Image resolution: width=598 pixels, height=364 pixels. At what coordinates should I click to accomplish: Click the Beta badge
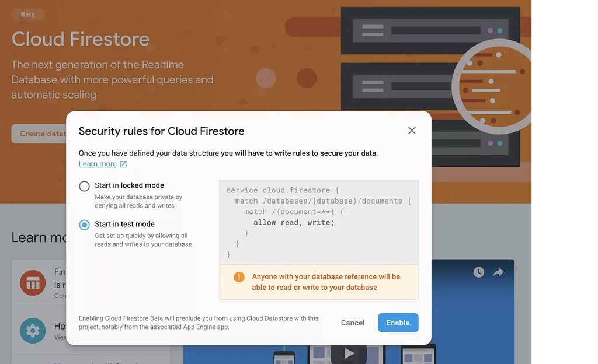pyautogui.click(x=28, y=15)
